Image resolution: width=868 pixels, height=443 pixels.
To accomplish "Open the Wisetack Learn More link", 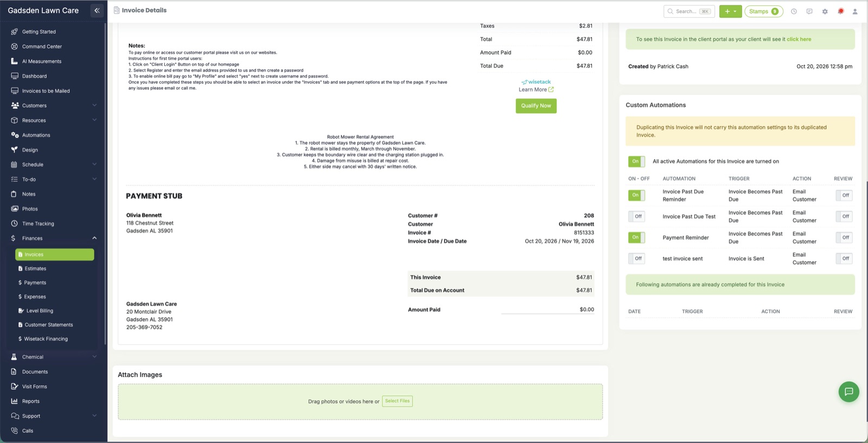I will (x=536, y=89).
